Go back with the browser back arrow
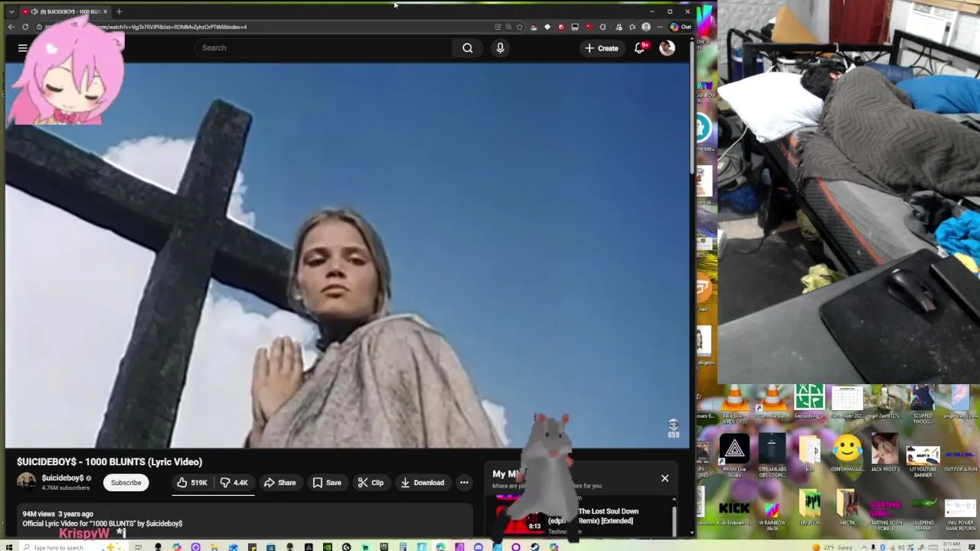Viewport: 980px width, 551px height. [x=11, y=27]
